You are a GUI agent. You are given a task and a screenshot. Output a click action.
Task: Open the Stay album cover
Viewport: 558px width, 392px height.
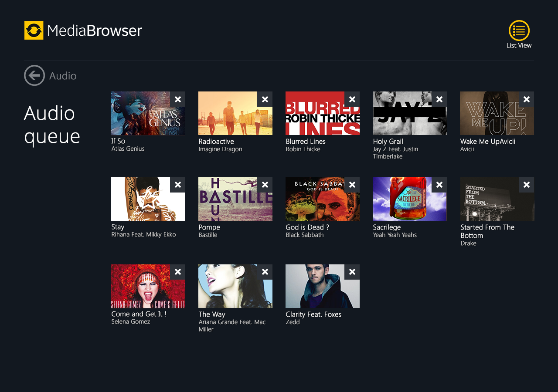click(148, 199)
